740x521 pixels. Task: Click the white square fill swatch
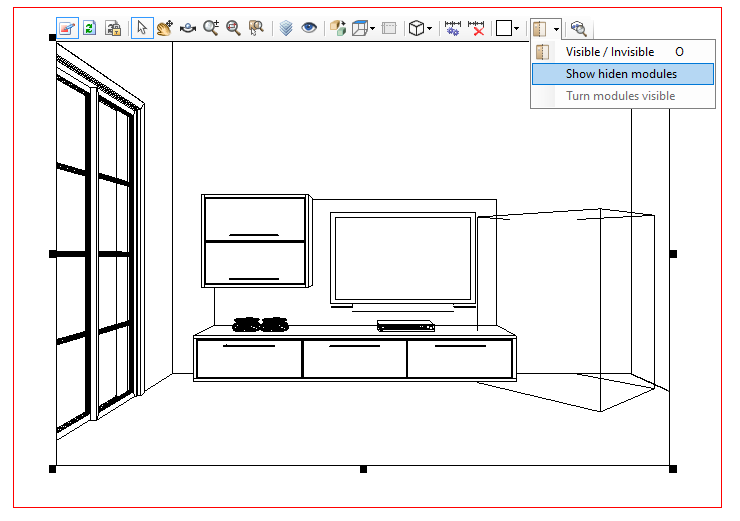504,28
